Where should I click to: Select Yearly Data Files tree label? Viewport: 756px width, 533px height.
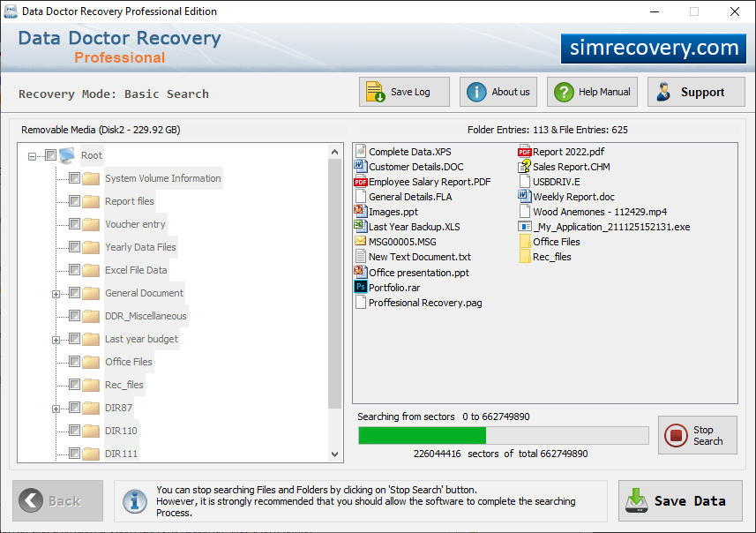pos(140,247)
